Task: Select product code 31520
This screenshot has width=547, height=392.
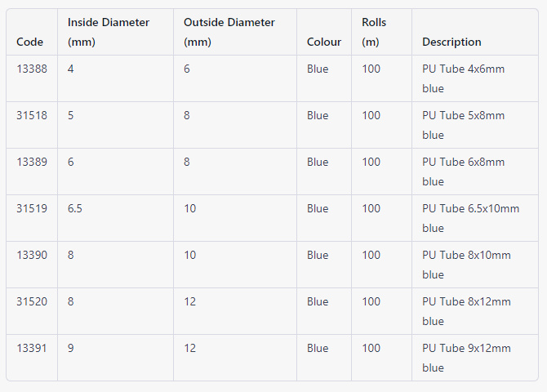Action: click(32, 301)
